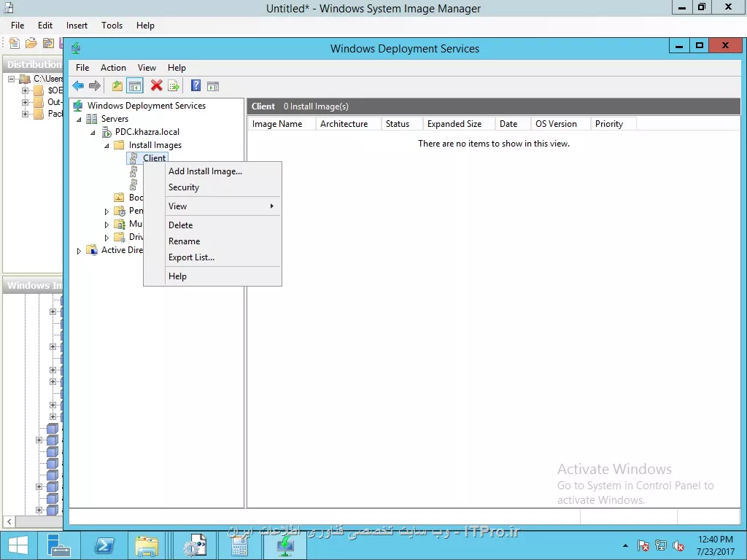Collapse the Servers tree node
The image size is (747, 560).
point(79,120)
